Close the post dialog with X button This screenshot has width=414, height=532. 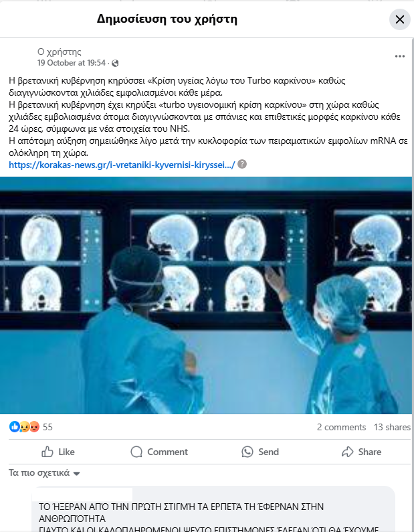pyautogui.click(x=400, y=19)
